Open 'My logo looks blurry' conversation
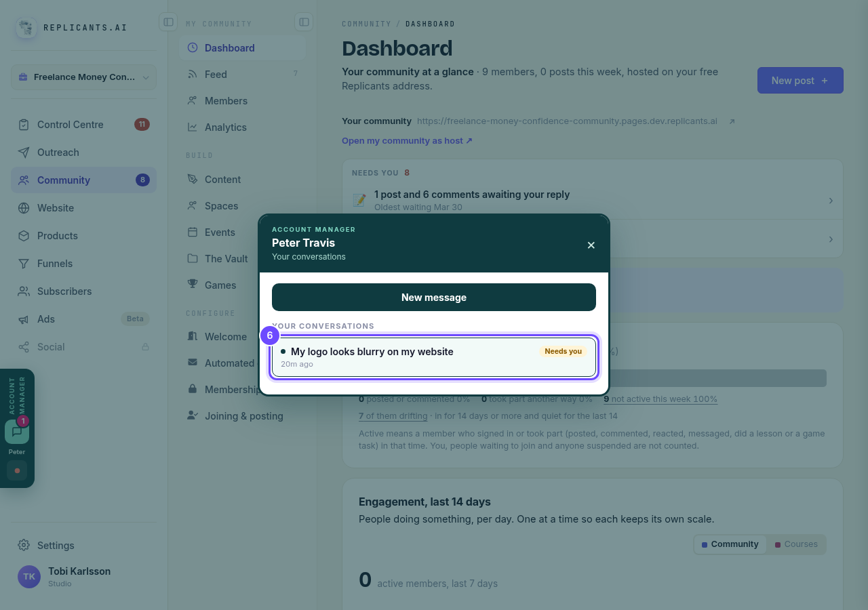 [434, 357]
